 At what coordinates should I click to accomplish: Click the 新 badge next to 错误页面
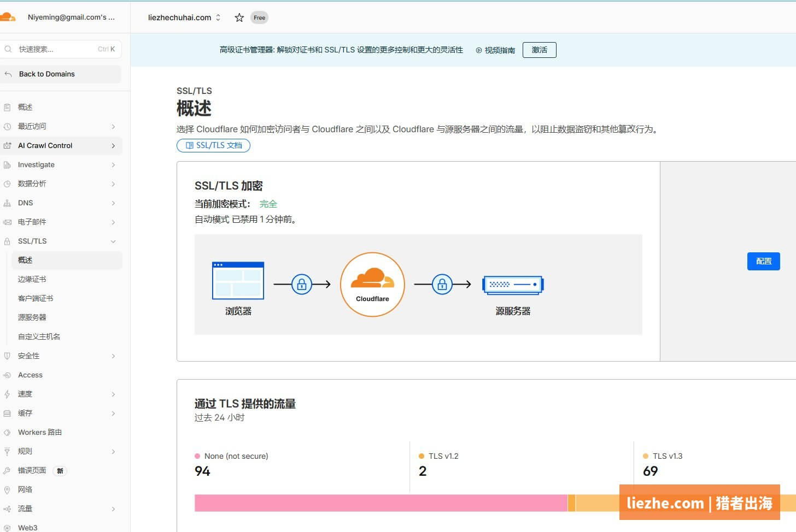pyautogui.click(x=60, y=471)
